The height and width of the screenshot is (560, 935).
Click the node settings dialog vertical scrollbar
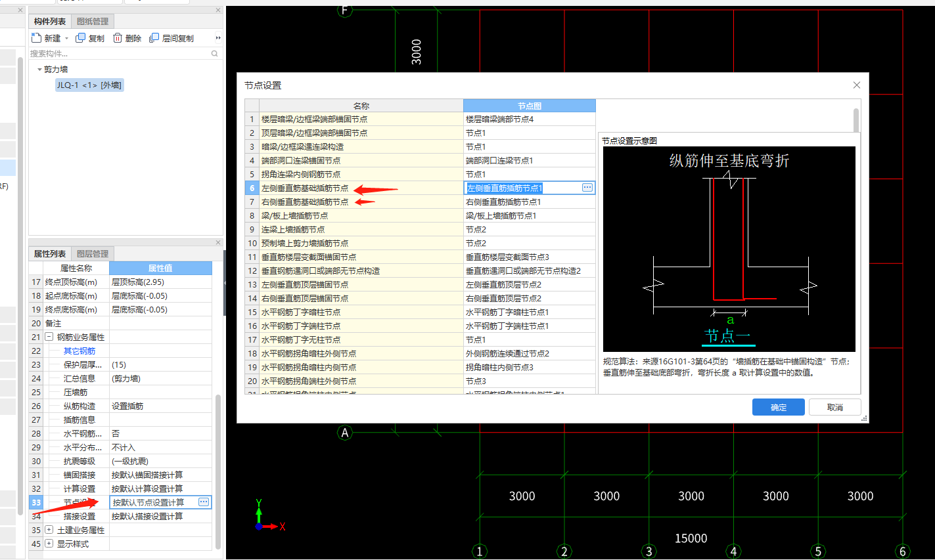tap(856, 121)
